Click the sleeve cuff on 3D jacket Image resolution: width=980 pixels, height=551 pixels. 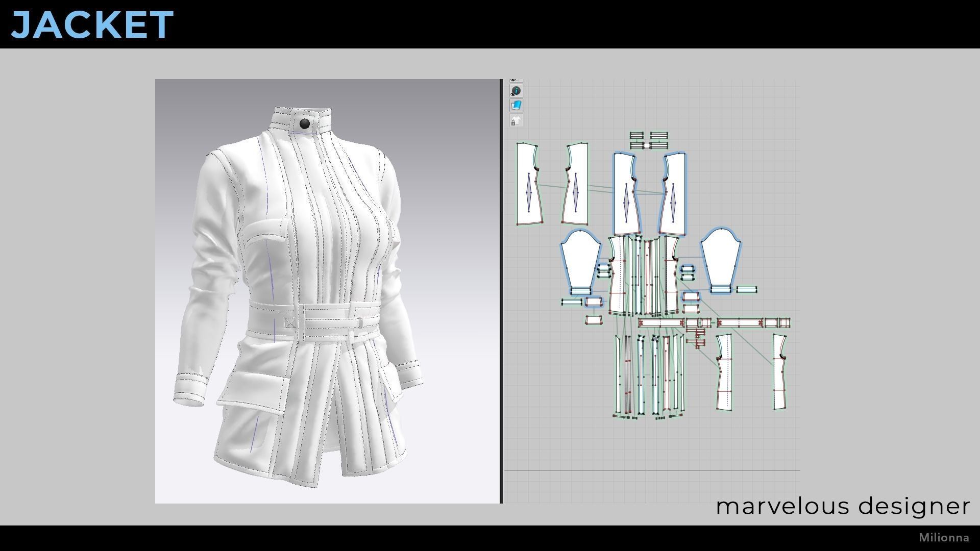point(191,389)
